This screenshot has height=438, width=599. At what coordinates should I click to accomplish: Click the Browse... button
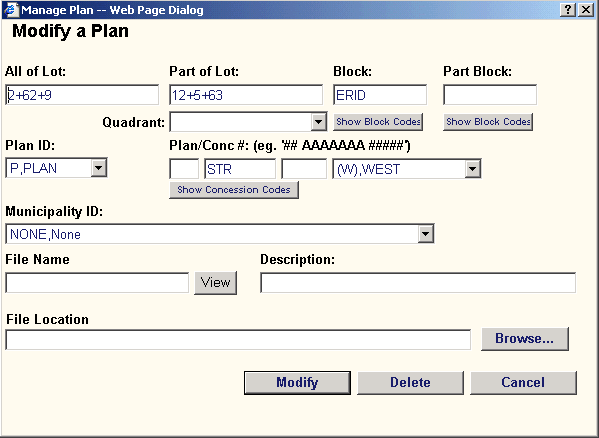point(525,338)
